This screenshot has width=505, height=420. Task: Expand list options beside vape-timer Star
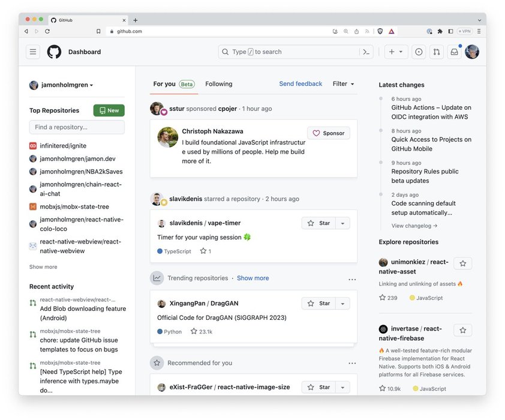(342, 223)
